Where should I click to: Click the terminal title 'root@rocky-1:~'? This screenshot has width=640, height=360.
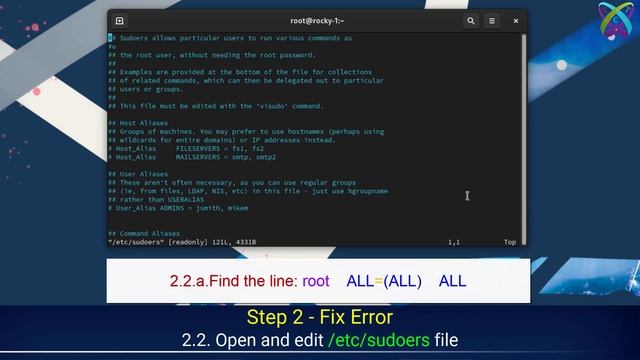pos(317,21)
